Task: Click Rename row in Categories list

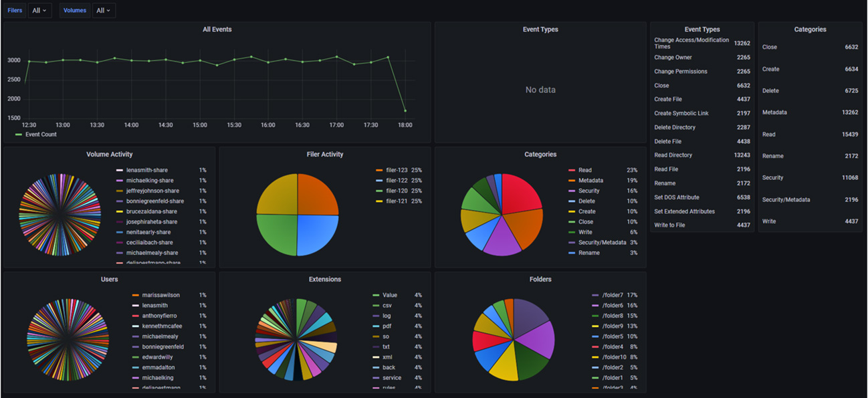Action: point(810,157)
